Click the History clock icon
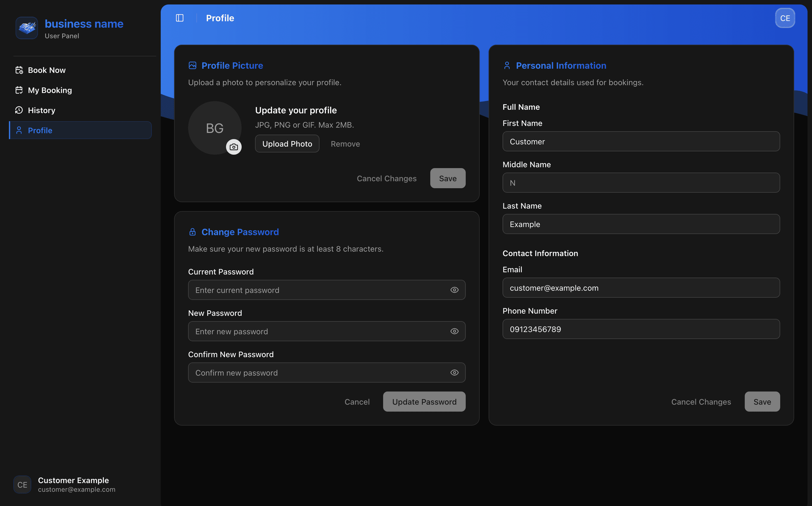 (19, 110)
